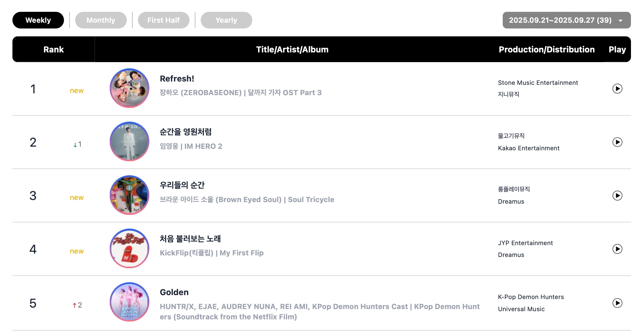Play the song Golden
644x333 pixels.
(x=617, y=303)
